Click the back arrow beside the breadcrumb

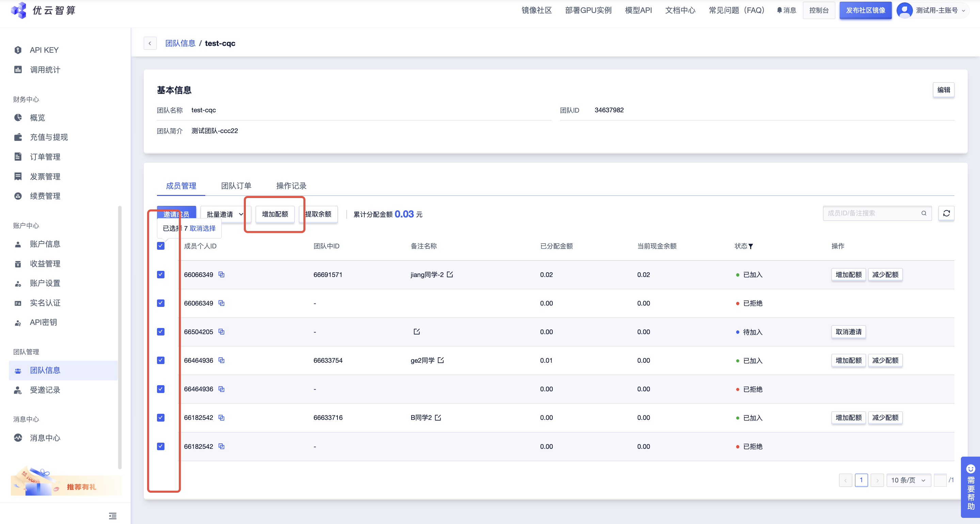coord(150,43)
